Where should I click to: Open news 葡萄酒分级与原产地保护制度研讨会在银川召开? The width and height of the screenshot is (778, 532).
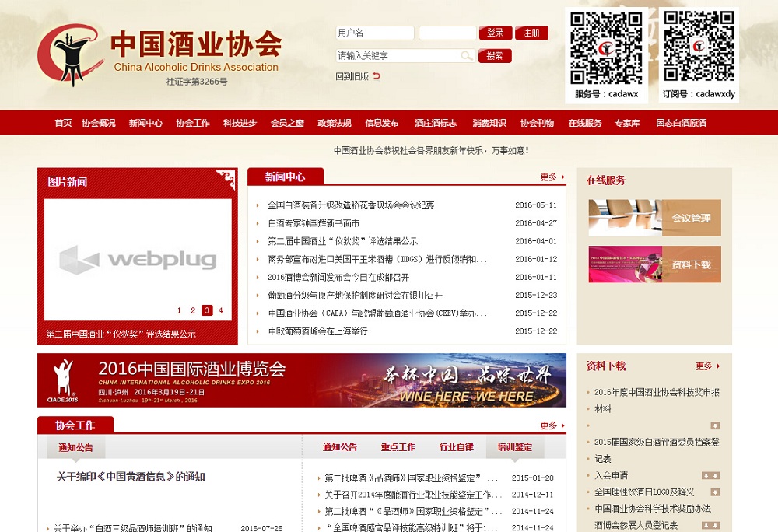[355, 296]
